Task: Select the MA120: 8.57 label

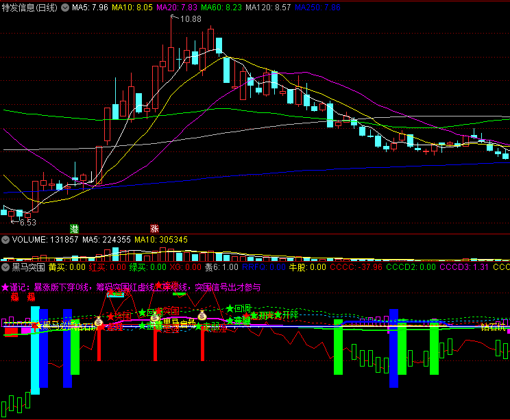Action: [x=268, y=8]
